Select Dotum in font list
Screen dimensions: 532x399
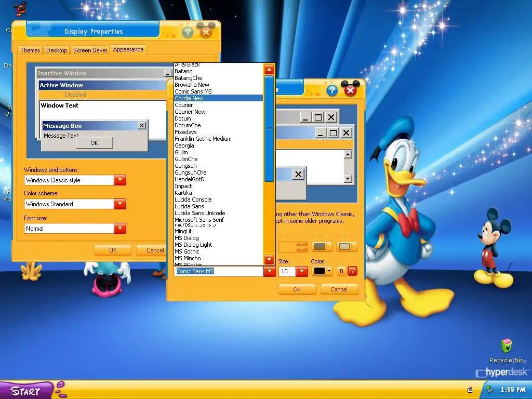[x=219, y=119]
